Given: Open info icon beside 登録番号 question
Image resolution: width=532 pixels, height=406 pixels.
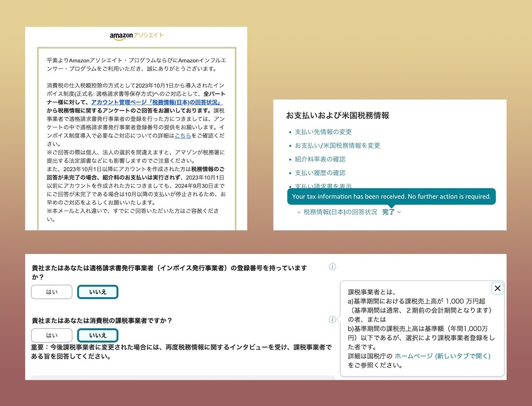Looking at the screenshot, I should coord(332,267).
